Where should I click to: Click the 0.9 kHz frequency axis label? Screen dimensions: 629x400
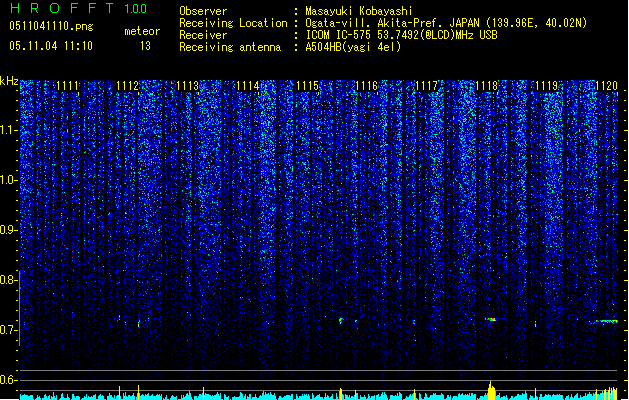click(x=8, y=230)
